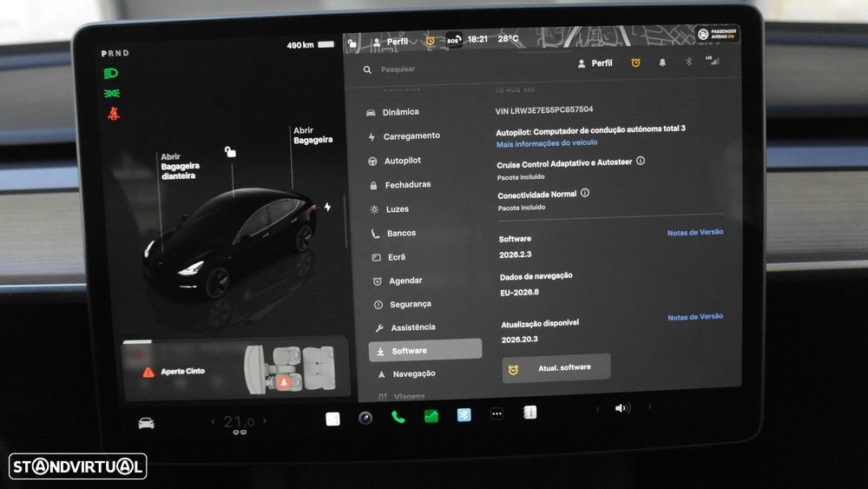Tap the LTE signal icon
Viewport: 868px width, 489px height.
pyautogui.click(x=713, y=60)
